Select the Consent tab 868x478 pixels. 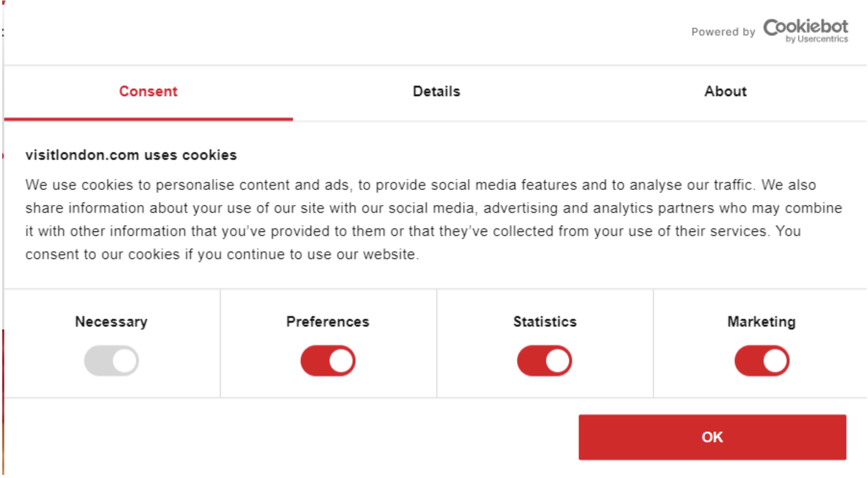point(148,91)
